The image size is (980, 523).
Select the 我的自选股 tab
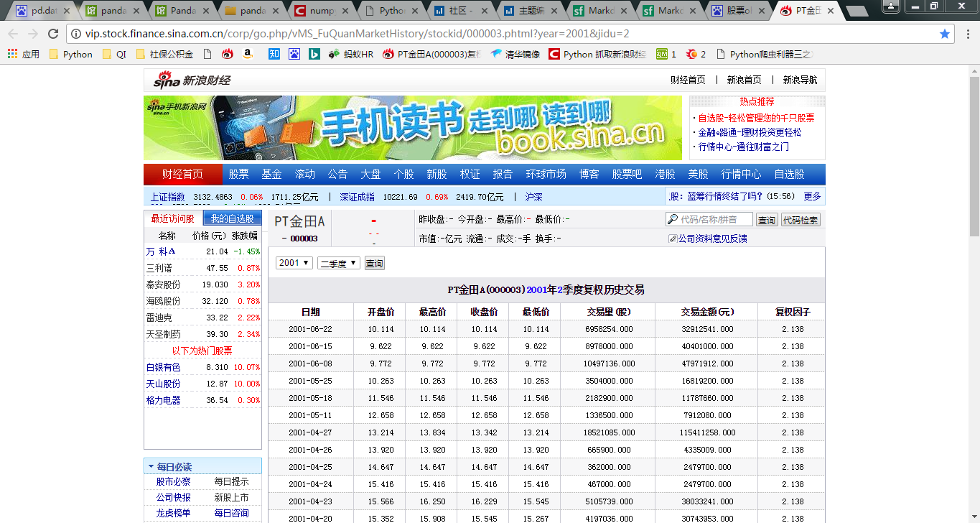click(232, 218)
